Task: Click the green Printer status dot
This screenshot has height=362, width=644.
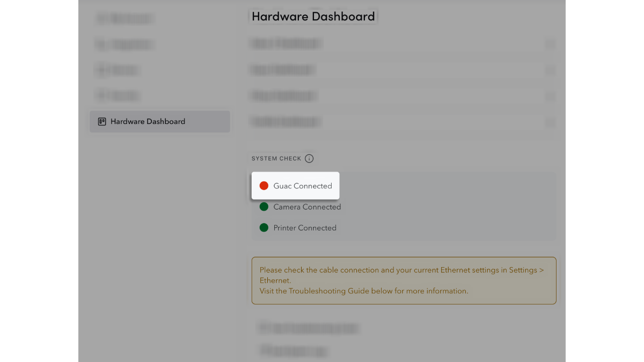Action: 264,227
